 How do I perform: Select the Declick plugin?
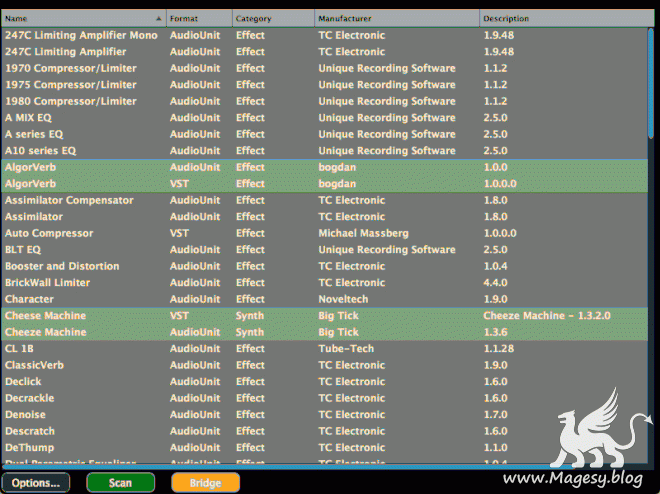(x=325, y=382)
